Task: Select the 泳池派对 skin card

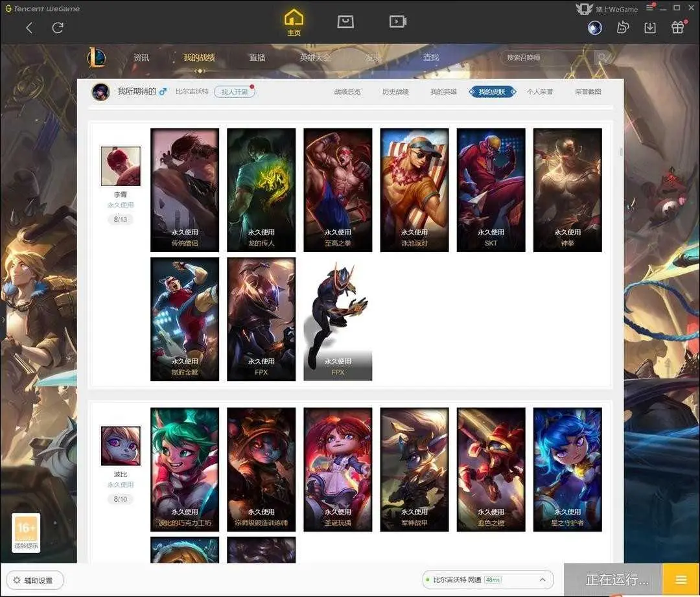Action: coord(414,190)
